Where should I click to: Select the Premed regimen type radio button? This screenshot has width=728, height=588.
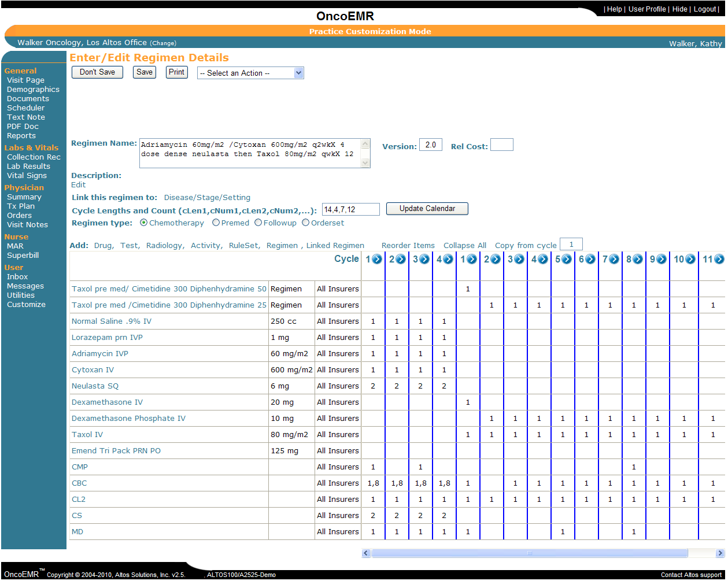(216, 223)
